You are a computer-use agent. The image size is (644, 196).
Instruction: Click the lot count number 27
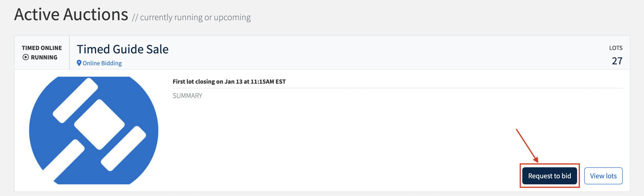617,61
